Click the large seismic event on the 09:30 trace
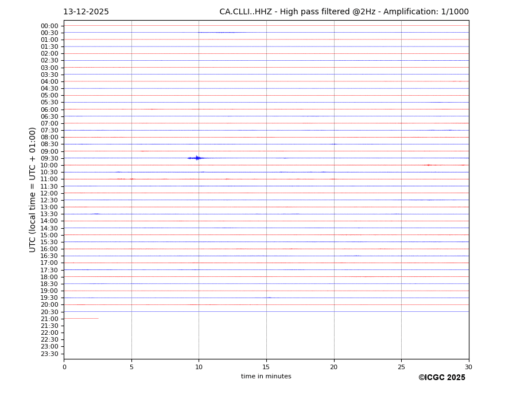Screen dimensions: 532x399 [197, 158]
